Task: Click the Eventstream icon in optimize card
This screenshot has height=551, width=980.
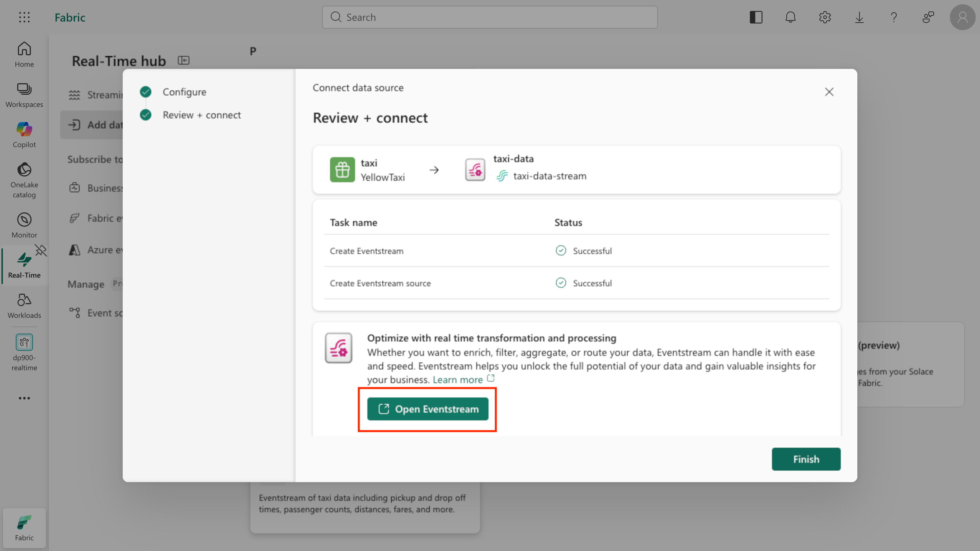Action: [x=338, y=348]
